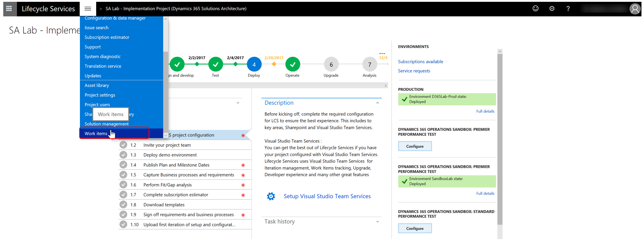This screenshot has width=644, height=247.
Task: Toggle completion check for task 1.10
Action: [123, 224]
